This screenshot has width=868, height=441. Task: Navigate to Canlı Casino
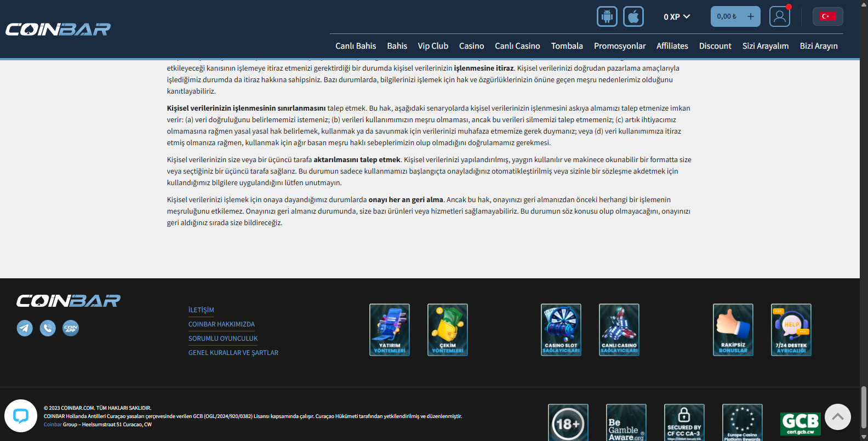click(517, 46)
